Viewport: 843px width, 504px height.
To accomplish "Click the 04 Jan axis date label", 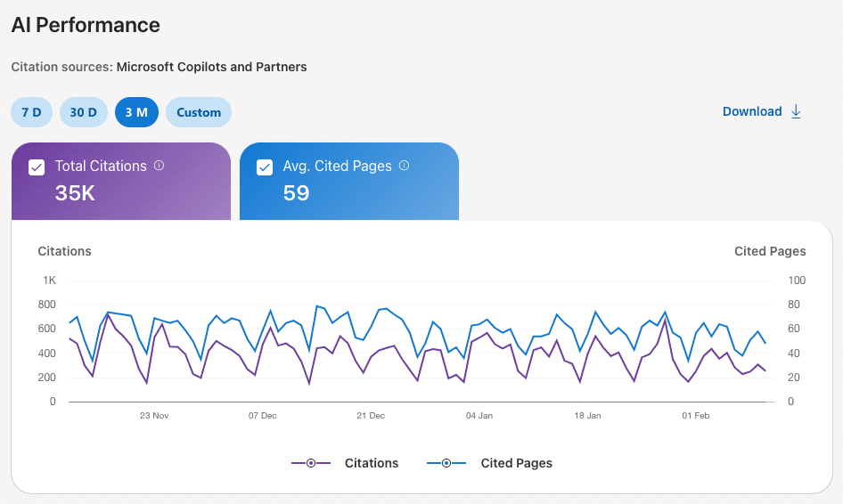I will click(479, 416).
